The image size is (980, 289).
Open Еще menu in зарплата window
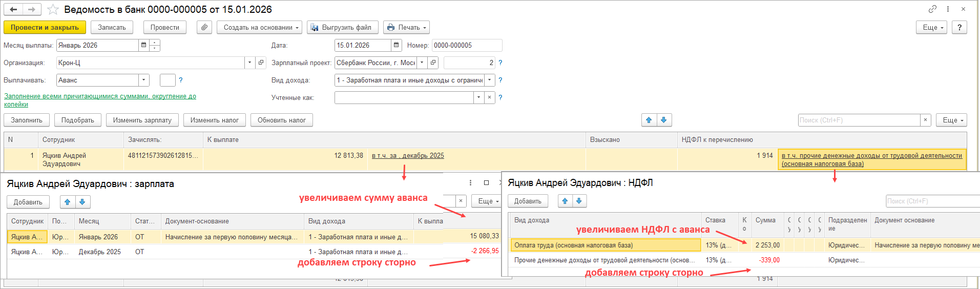[487, 201]
